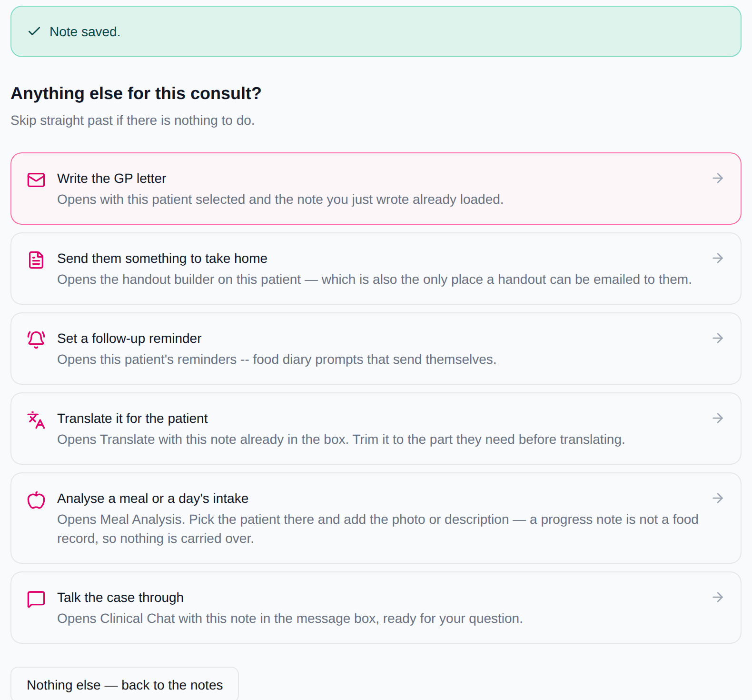The image size is (752, 700).
Task: Click the translate language icon
Action: point(36,420)
